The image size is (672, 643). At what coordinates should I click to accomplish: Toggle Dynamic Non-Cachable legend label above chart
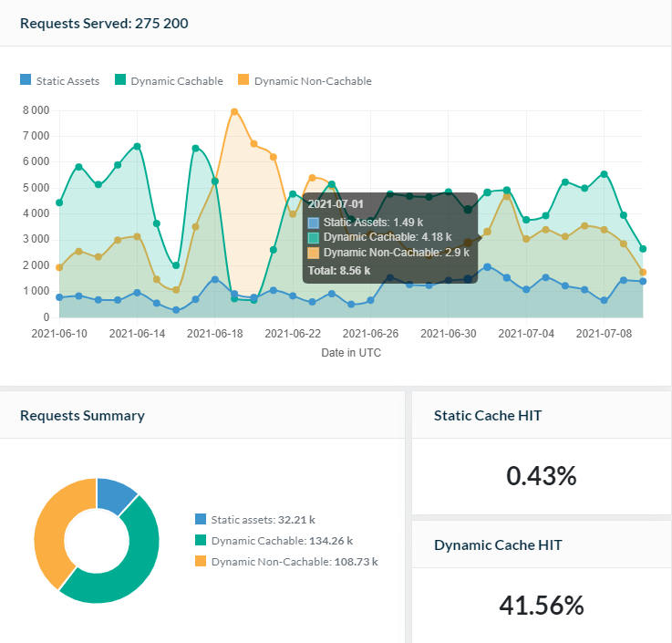[313, 81]
